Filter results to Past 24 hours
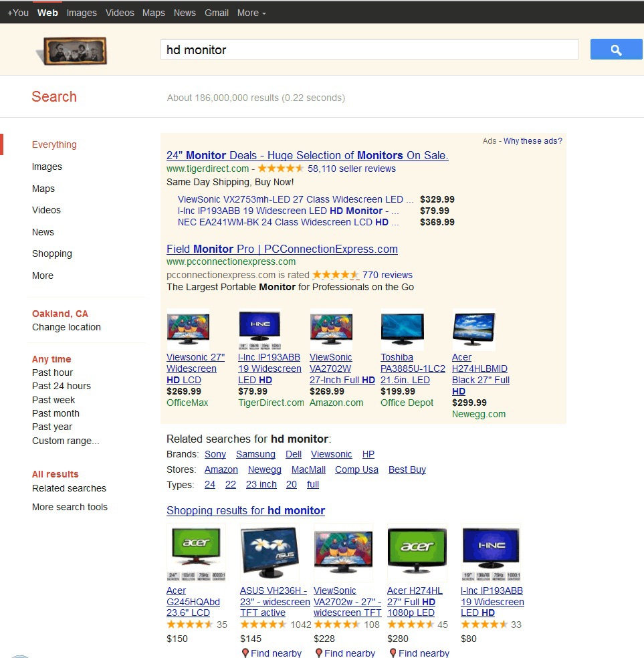 (x=62, y=386)
